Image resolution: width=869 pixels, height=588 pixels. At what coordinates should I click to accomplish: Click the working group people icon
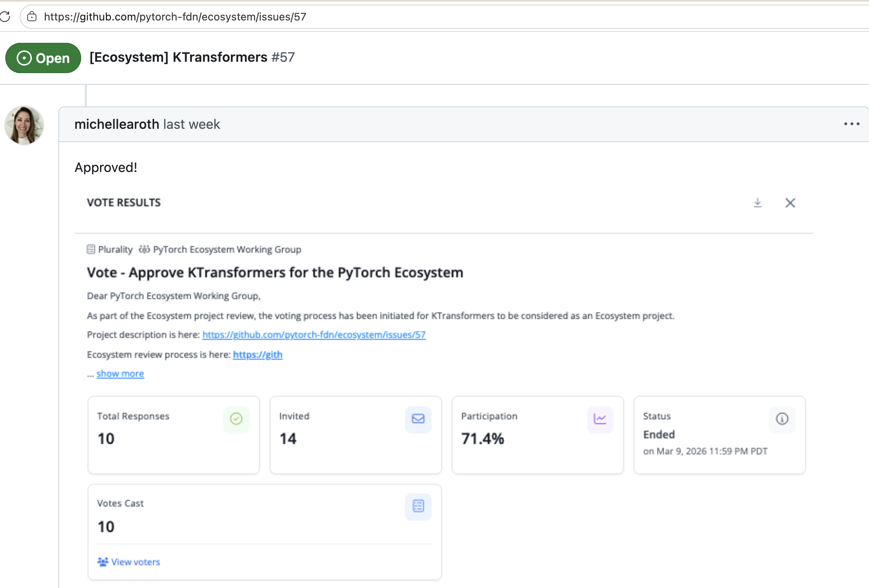click(144, 249)
